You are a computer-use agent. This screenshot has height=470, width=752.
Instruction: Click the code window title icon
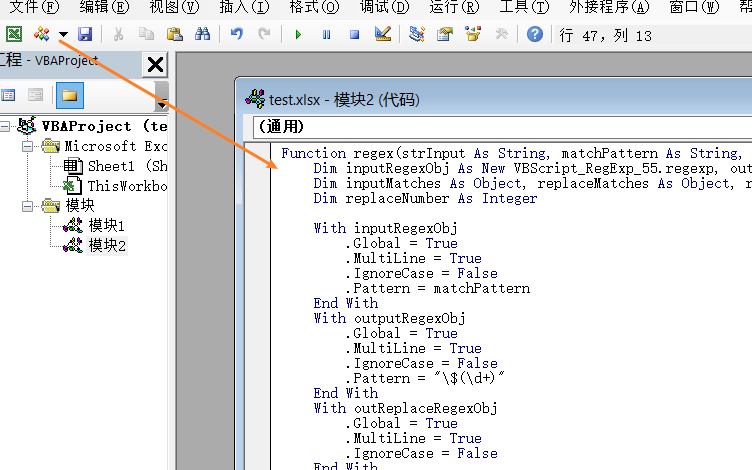click(x=255, y=99)
